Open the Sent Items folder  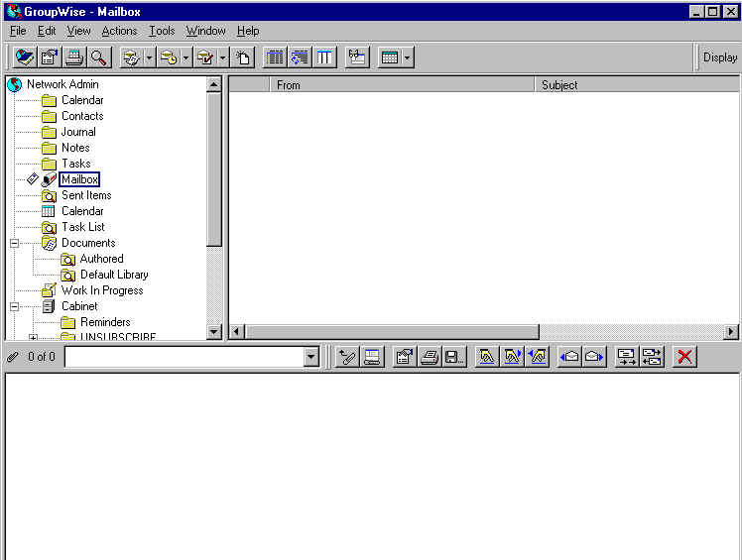click(x=86, y=195)
